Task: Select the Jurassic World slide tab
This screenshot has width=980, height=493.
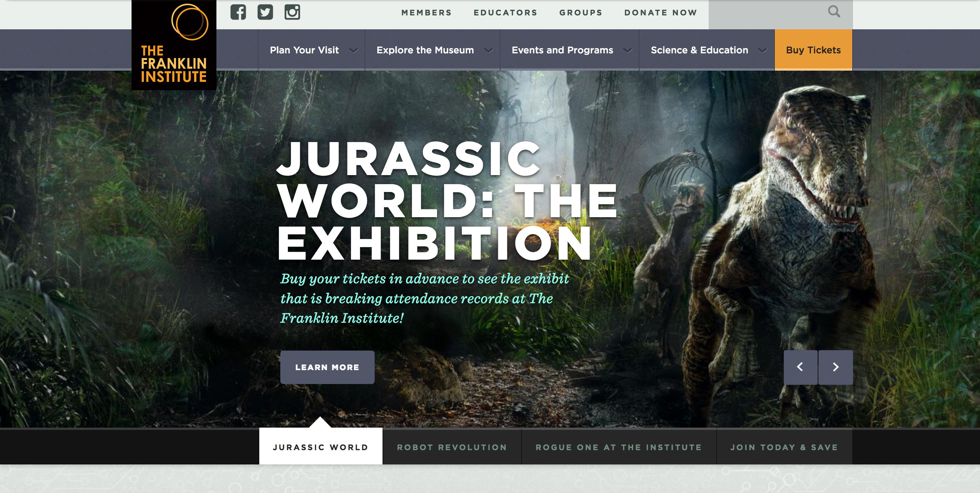Action: [x=320, y=448]
